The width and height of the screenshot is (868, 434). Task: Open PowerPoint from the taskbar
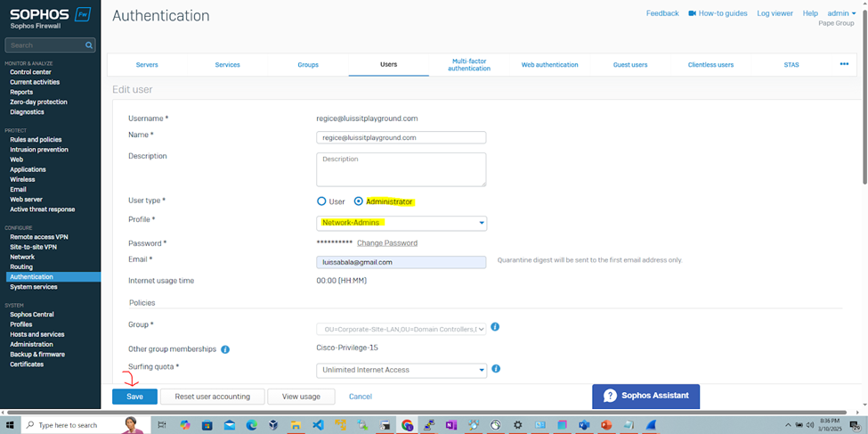(x=607, y=425)
